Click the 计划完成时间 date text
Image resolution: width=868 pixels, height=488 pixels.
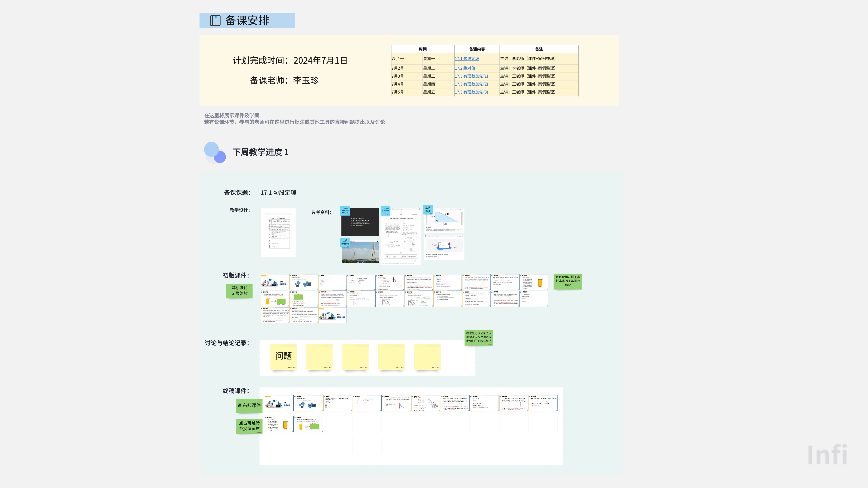(290, 61)
